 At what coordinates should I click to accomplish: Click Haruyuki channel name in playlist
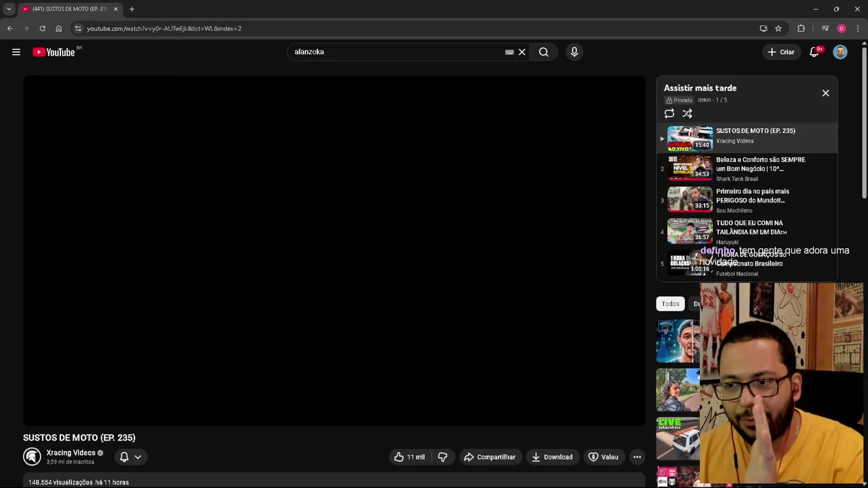click(727, 242)
